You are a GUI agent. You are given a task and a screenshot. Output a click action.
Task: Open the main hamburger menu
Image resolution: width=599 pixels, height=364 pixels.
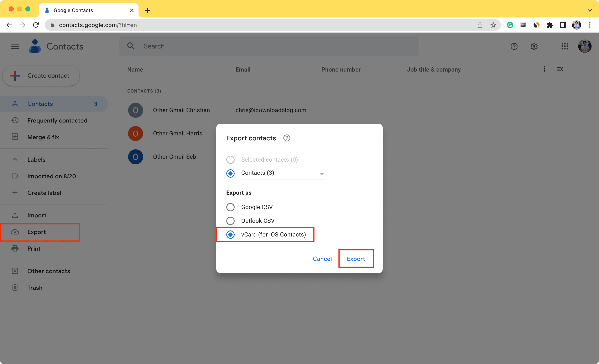click(15, 46)
